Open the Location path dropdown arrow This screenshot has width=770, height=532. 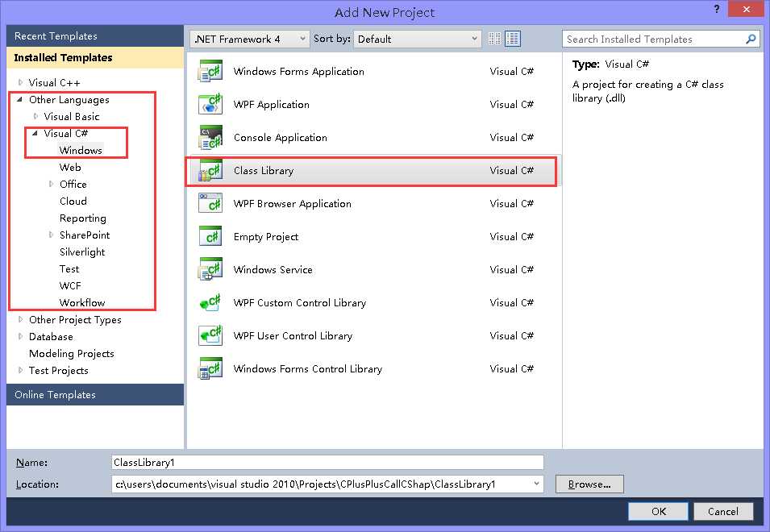(x=536, y=484)
